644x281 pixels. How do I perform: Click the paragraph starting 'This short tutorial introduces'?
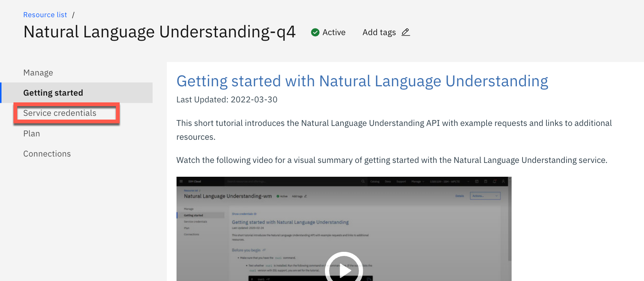(x=394, y=130)
